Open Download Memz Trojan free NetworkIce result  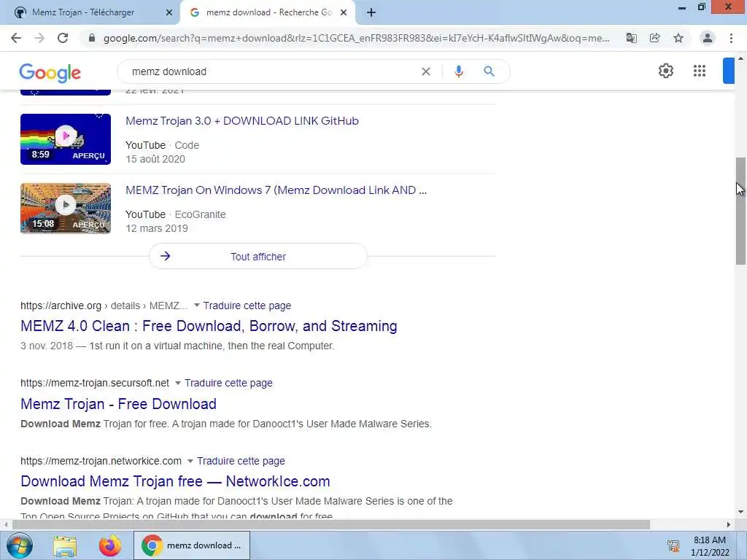click(175, 481)
